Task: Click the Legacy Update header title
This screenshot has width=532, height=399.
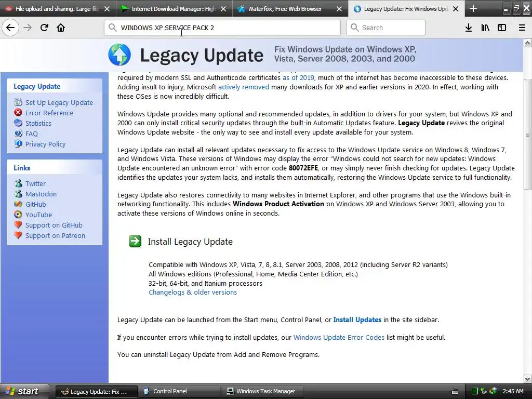Action: coord(202,55)
